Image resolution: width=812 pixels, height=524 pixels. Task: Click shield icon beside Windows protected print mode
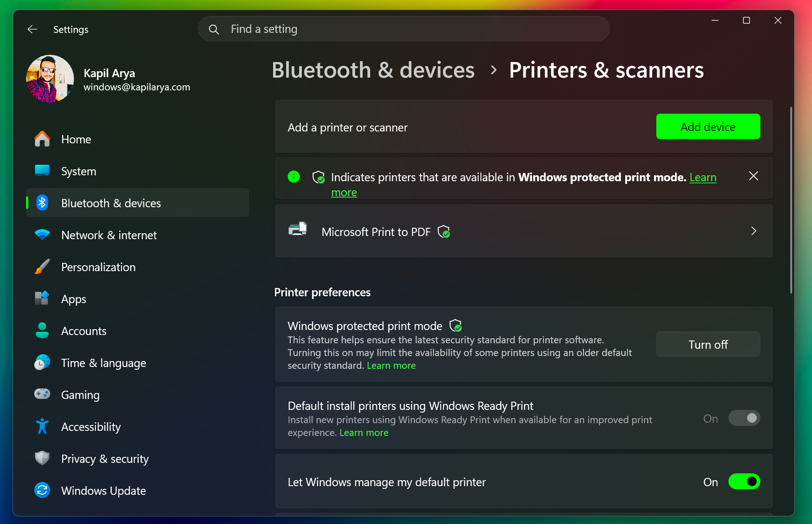tap(456, 326)
